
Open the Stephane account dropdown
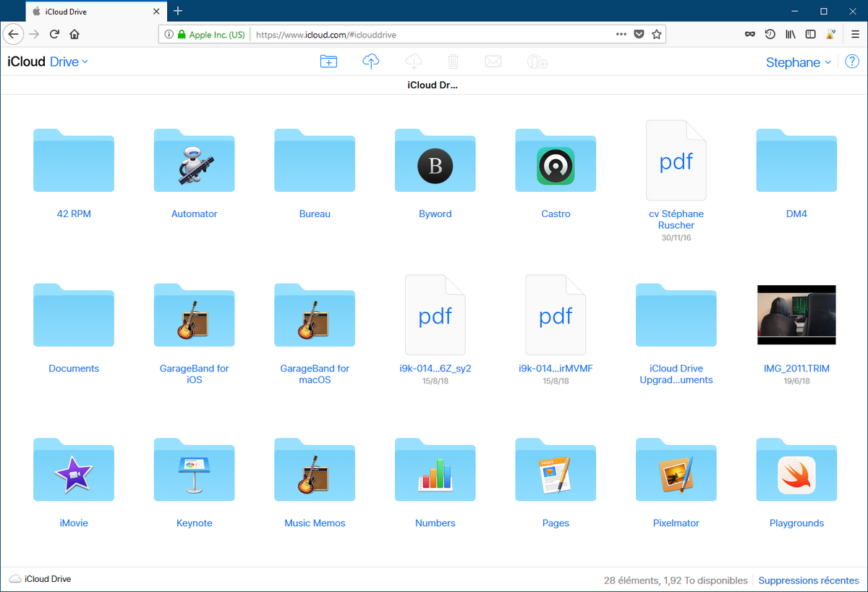[799, 62]
